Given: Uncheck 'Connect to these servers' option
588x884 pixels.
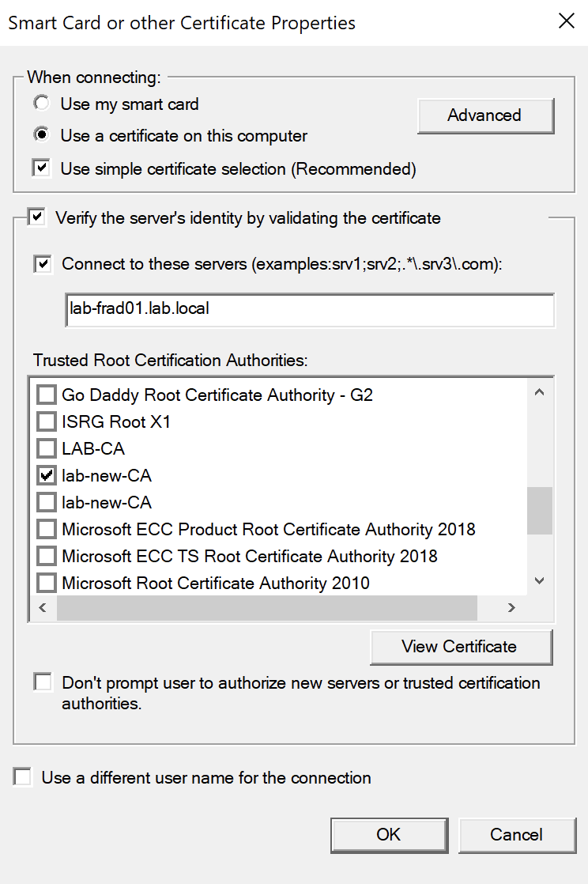Looking at the screenshot, I should tap(43, 264).
